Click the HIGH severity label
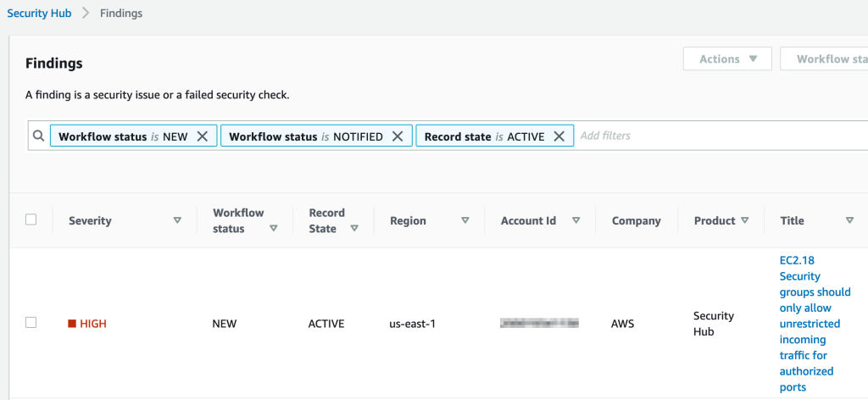 (93, 324)
